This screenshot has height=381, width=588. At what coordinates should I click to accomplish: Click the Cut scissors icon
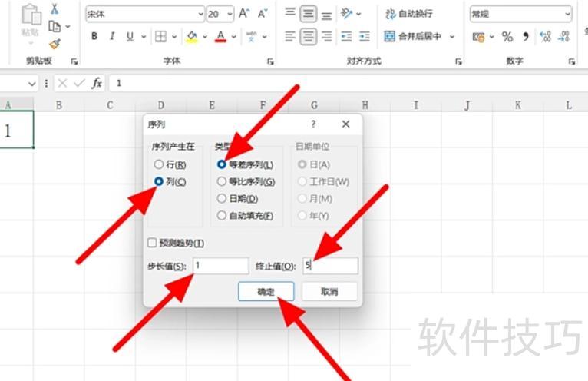(x=55, y=8)
